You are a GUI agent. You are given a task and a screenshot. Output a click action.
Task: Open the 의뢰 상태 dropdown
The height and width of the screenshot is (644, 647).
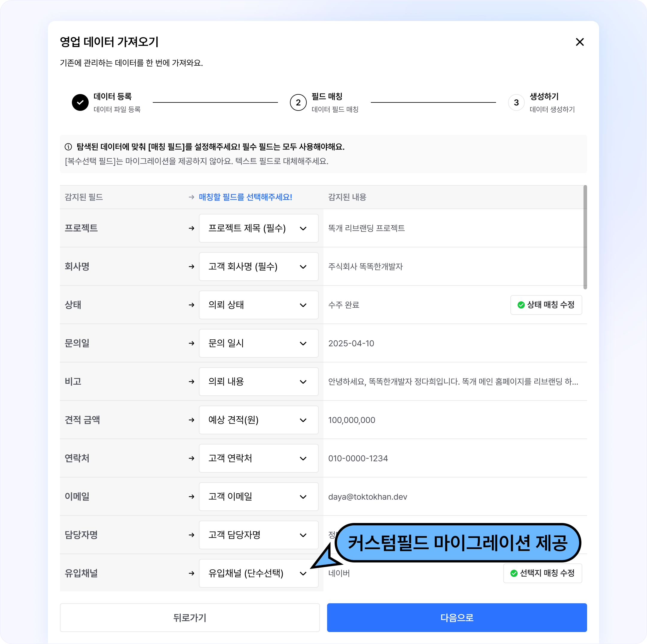tap(259, 305)
